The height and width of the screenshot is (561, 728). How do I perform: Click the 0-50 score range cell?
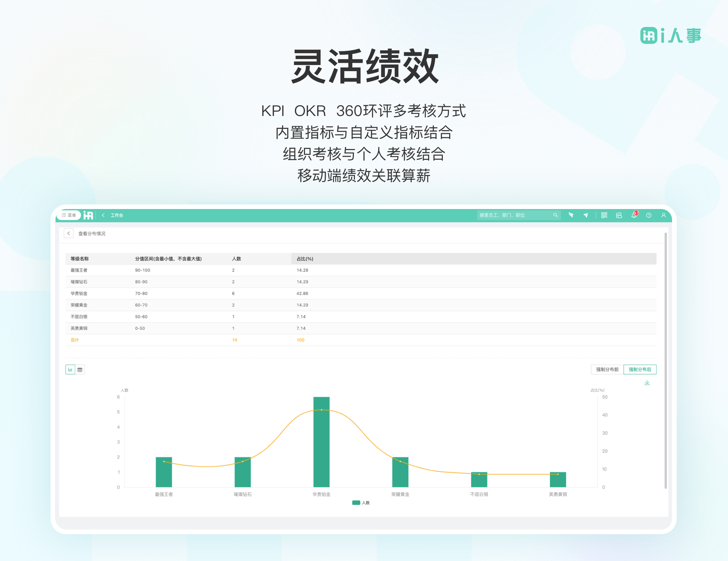tap(140, 328)
